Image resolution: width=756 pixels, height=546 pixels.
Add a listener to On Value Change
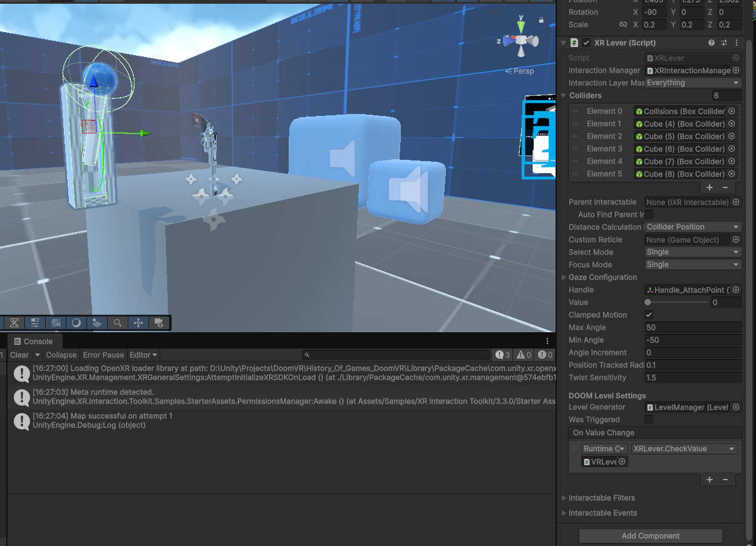710,480
